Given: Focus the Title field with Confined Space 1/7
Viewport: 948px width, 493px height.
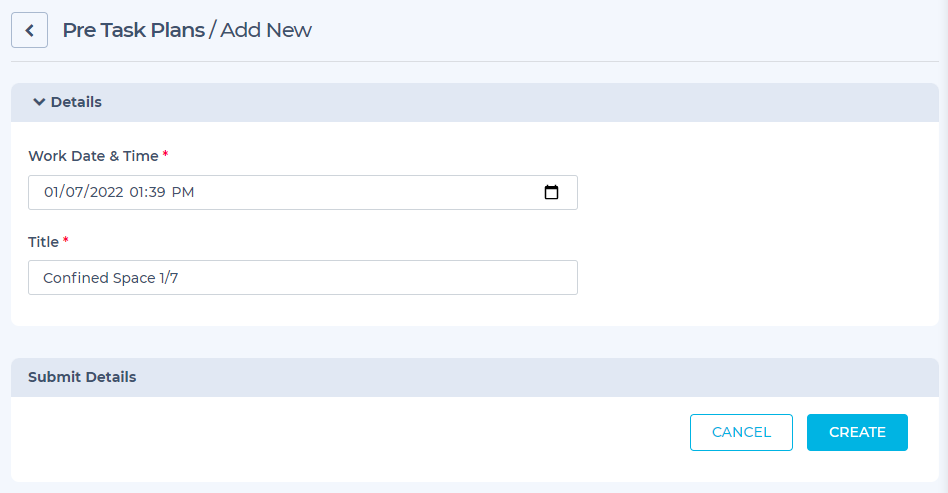Looking at the screenshot, I should pyautogui.click(x=303, y=278).
